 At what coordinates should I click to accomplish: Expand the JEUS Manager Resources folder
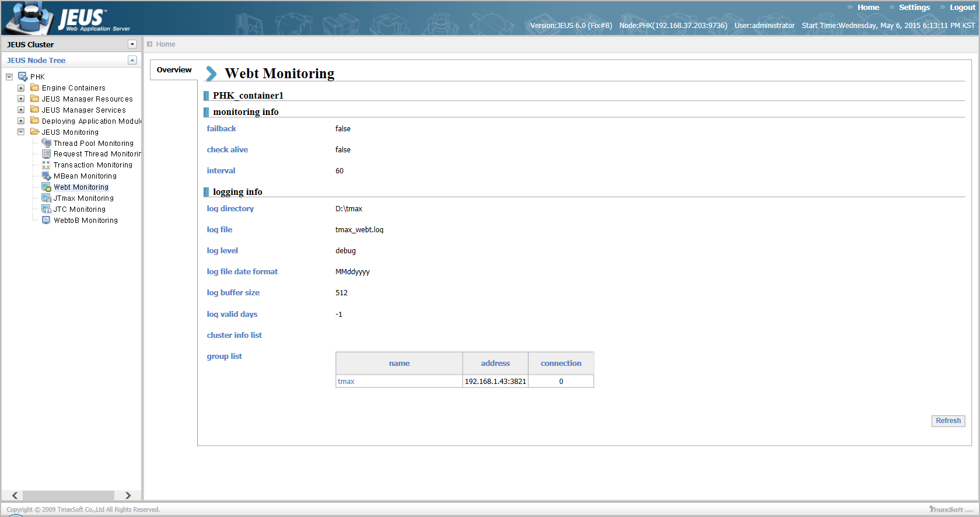(21, 99)
